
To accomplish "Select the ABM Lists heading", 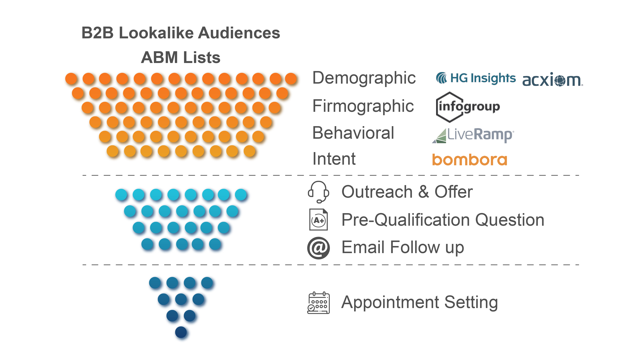I will click(181, 58).
